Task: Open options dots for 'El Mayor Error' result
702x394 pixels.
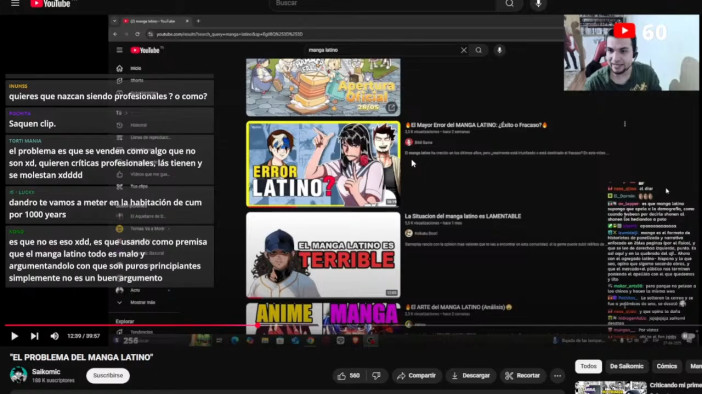Action: tap(625, 124)
